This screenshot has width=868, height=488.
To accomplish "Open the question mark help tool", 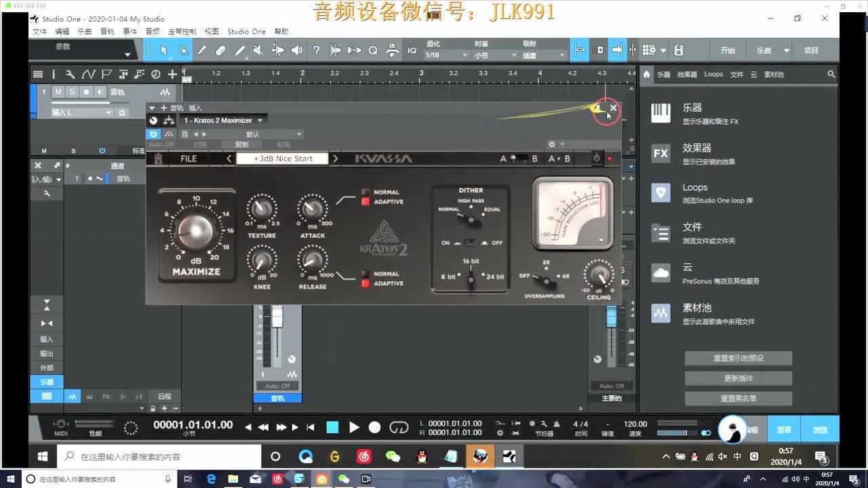I will [x=316, y=50].
